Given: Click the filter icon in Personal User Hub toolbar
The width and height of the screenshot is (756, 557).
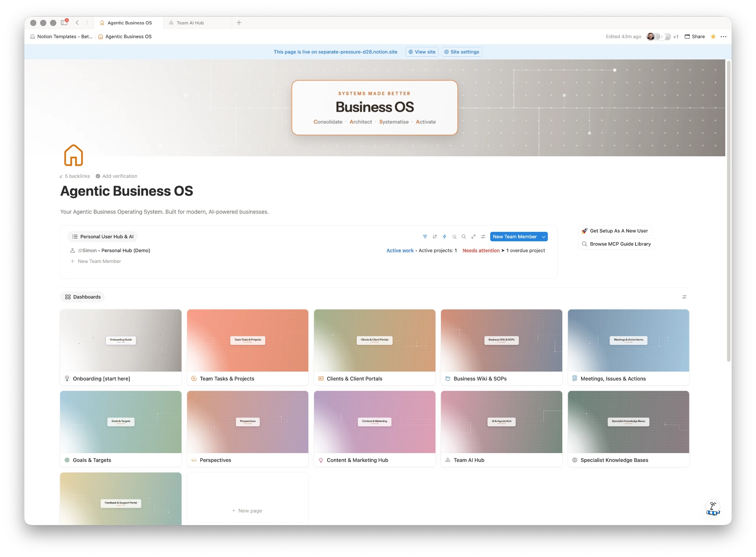Looking at the screenshot, I should tap(425, 237).
